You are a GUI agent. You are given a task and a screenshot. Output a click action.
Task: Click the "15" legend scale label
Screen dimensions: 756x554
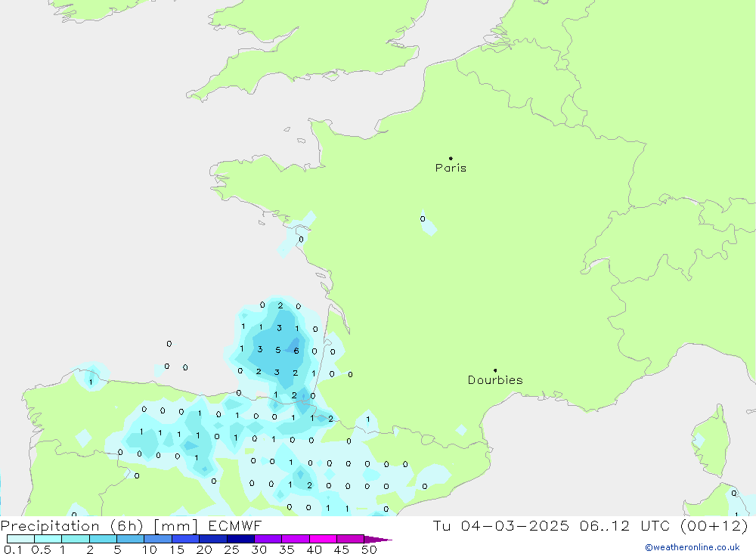(x=177, y=549)
